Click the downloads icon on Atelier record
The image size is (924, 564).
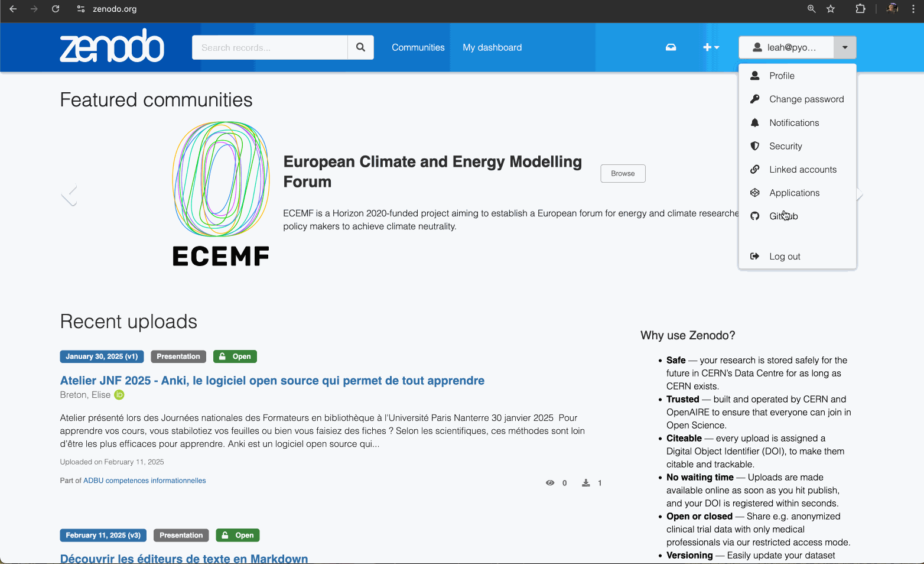coord(585,483)
